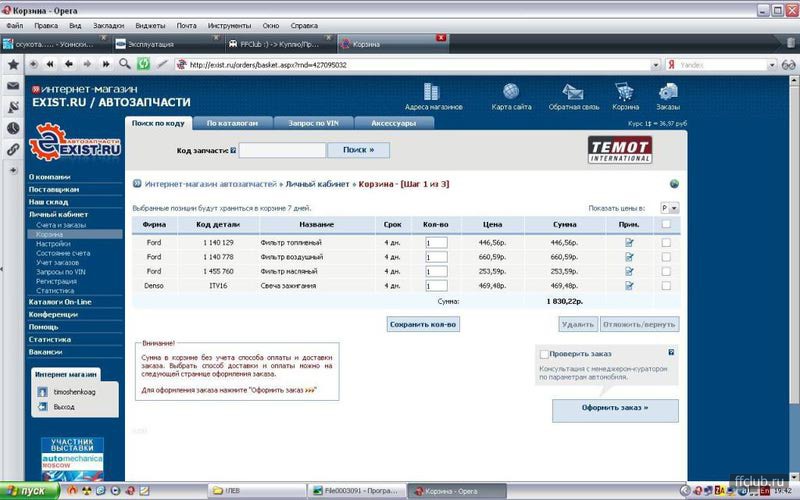This screenshot has width=800, height=500.
Task: Edit note for Фильтр воздушный row
Action: point(629,257)
